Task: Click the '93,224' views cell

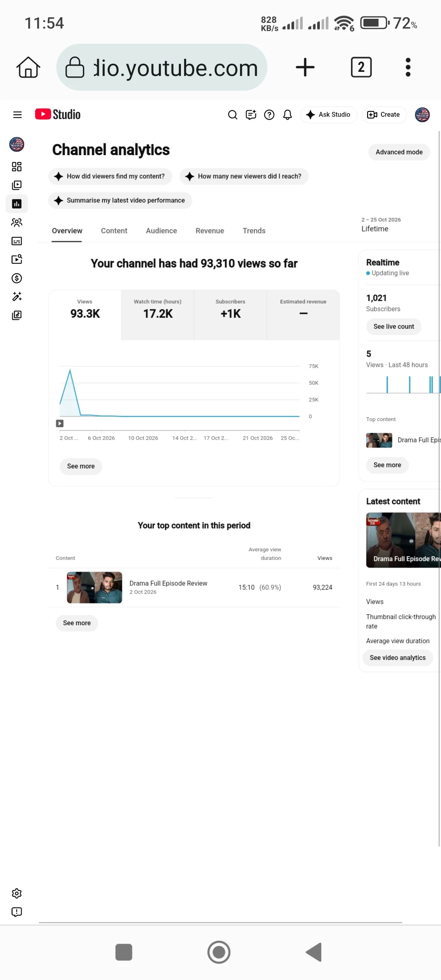Action: click(322, 588)
